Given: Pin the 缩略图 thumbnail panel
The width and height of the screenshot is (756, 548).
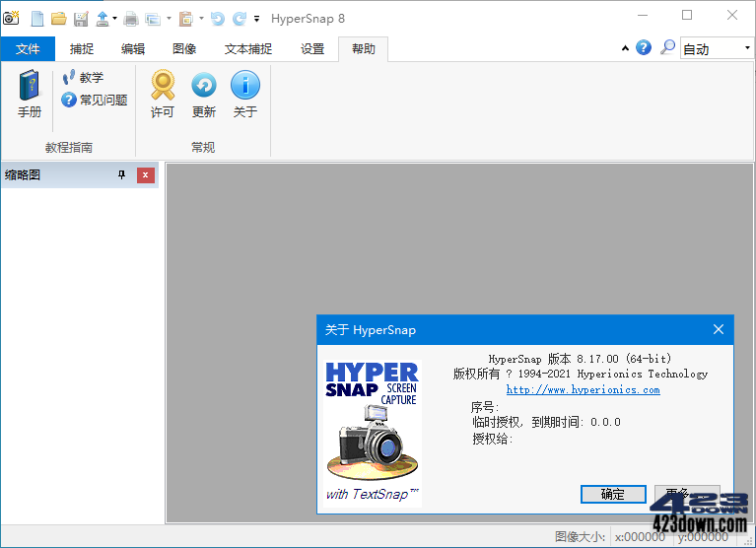Looking at the screenshot, I should tap(121, 175).
